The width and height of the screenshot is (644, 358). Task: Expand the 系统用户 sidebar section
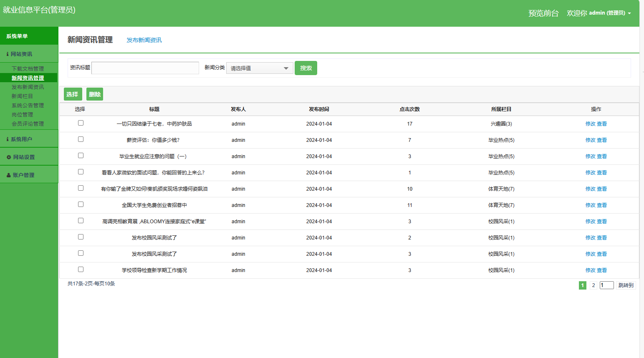[x=21, y=139]
